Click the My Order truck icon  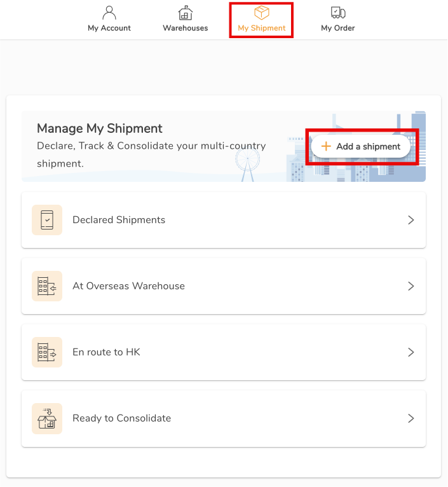pos(338,13)
